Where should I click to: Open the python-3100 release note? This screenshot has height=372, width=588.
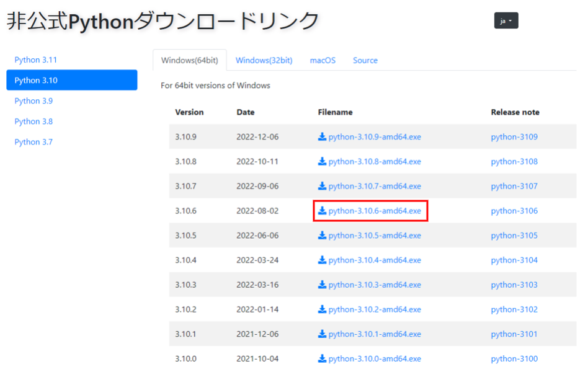514,358
